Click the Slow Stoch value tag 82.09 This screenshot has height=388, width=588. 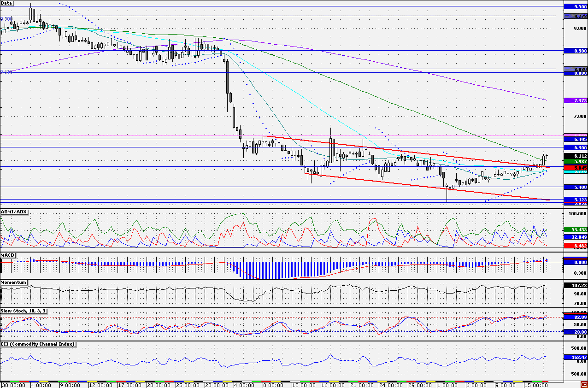pyautogui.click(x=576, y=317)
